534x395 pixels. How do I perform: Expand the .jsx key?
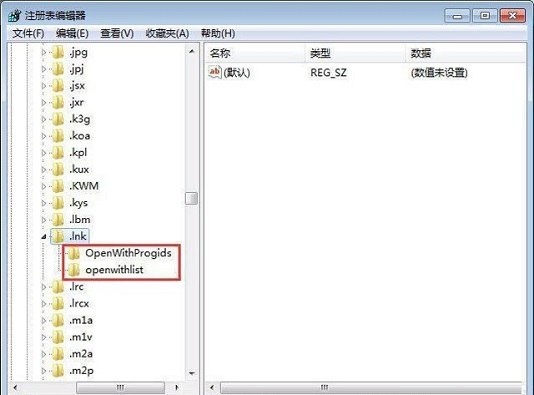[x=44, y=86]
